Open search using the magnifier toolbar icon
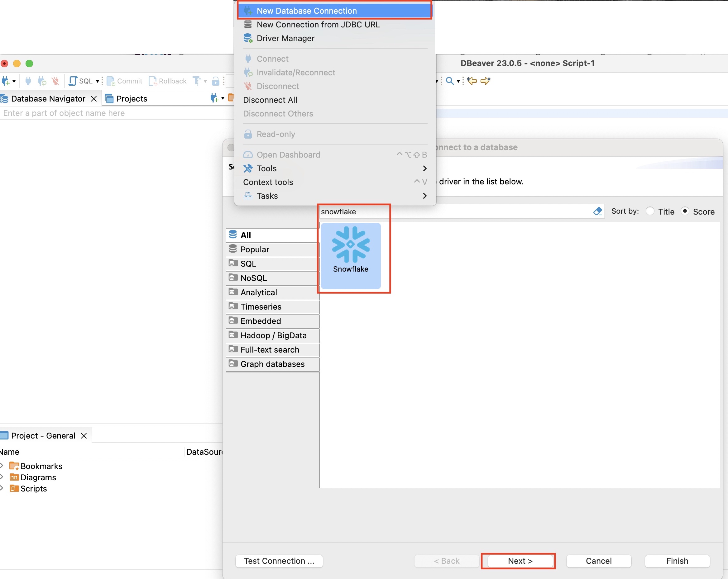Screen dimensions: 728x579 click(450, 81)
